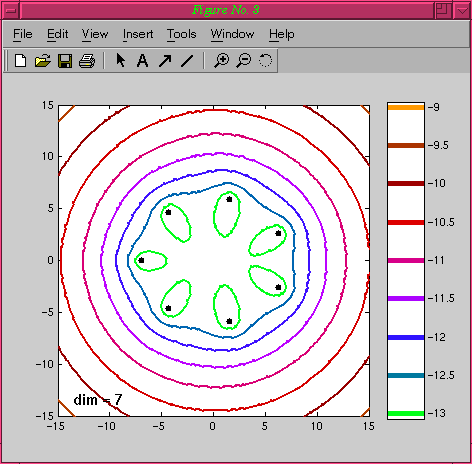Click the New Figure icon
472x464 pixels.
(x=21, y=61)
